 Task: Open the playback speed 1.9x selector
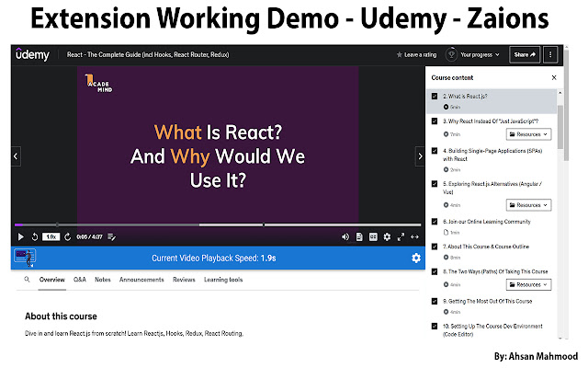(51, 237)
